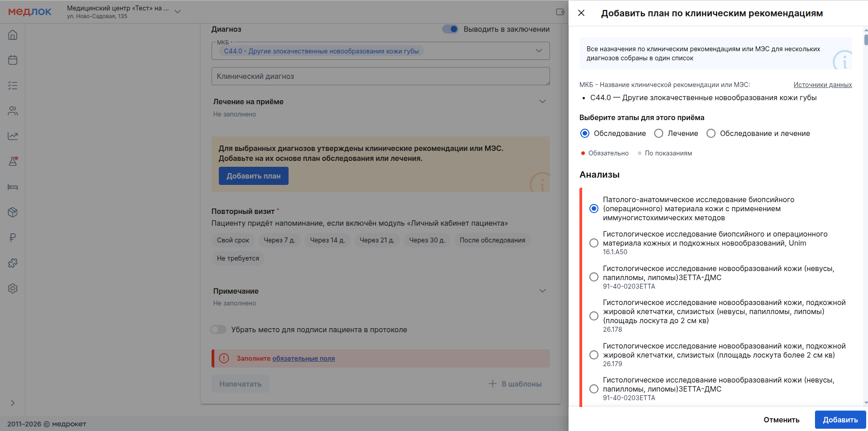Open the patients people icon

13,111
